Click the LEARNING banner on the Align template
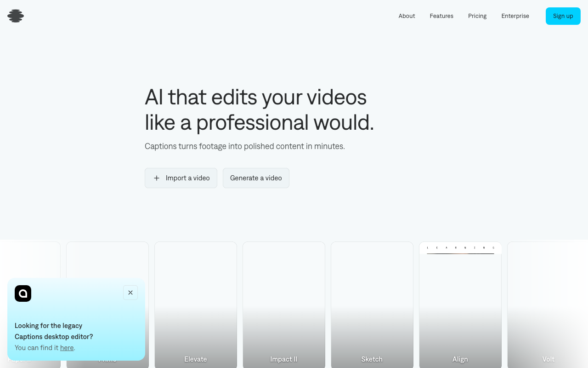The height and width of the screenshot is (368, 588). tap(460, 248)
